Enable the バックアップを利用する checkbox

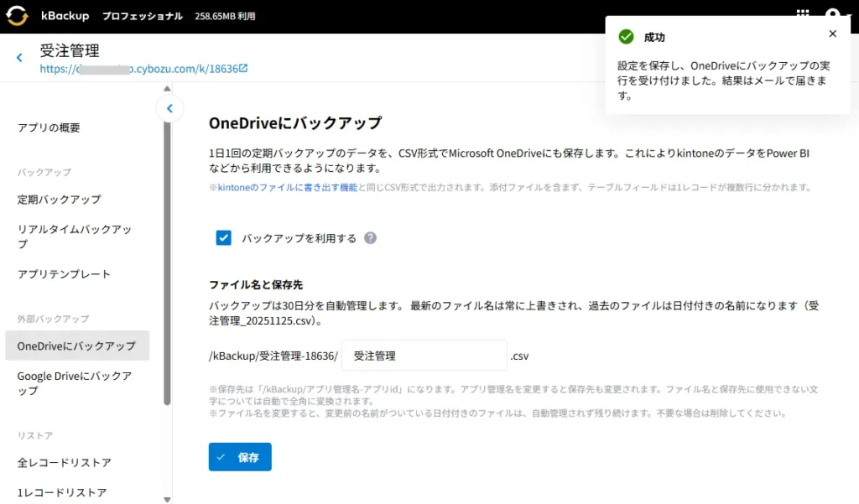click(x=223, y=238)
